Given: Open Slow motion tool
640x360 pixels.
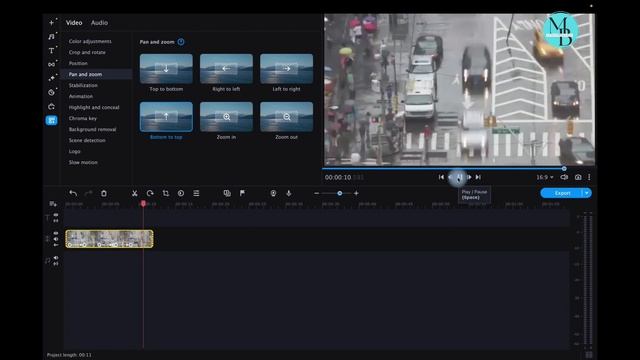Looking at the screenshot, I should pyautogui.click(x=83, y=162).
